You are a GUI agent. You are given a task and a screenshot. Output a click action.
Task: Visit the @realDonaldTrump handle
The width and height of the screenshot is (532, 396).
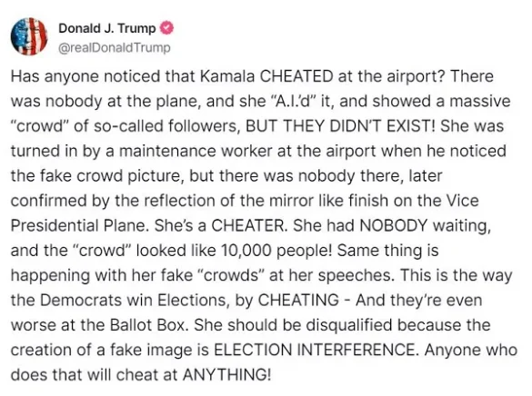click(x=115, y=48)
